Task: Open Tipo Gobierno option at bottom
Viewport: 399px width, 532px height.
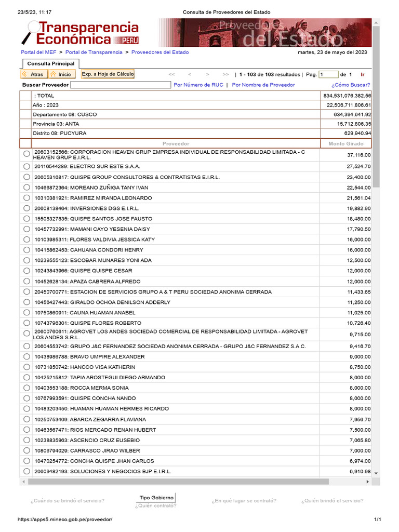Action: 156,498
